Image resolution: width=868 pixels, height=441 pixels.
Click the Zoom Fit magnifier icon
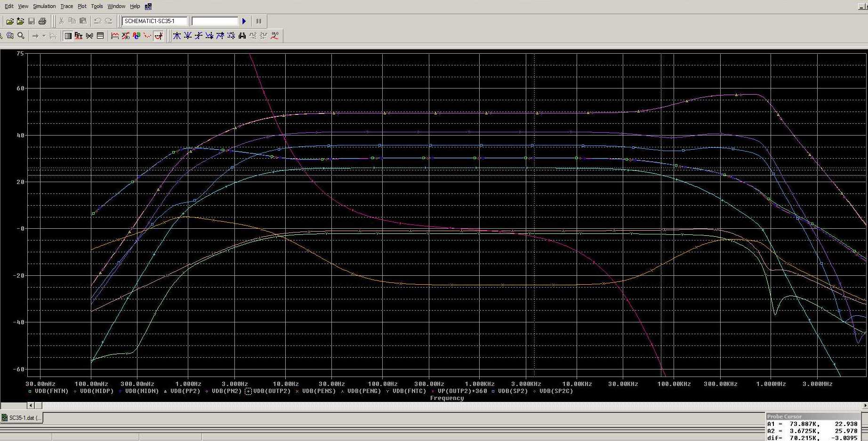(21, 36)
